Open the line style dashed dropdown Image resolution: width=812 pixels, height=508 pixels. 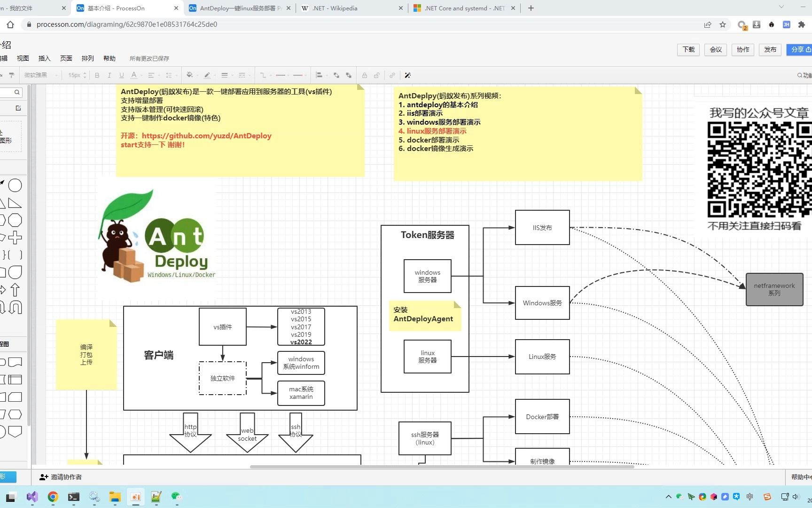[x=244, y=75]
